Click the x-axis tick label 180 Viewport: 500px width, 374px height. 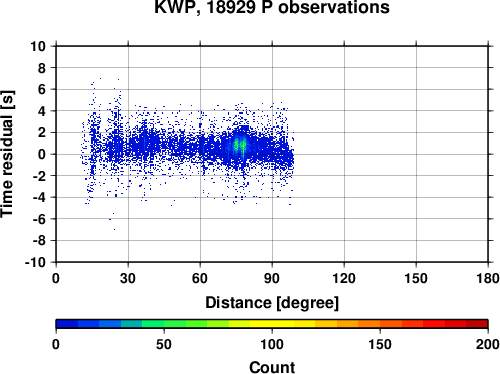click(x=488, y=278)
